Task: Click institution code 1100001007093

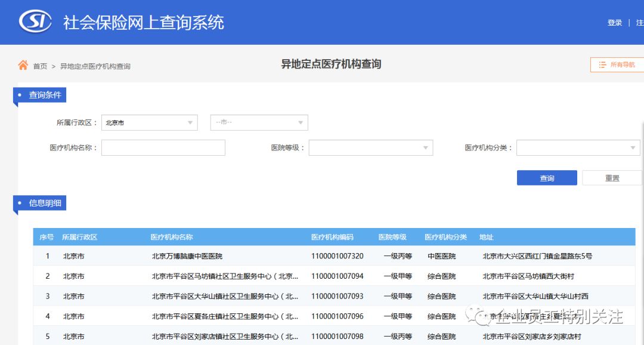Action: (337, 297)
